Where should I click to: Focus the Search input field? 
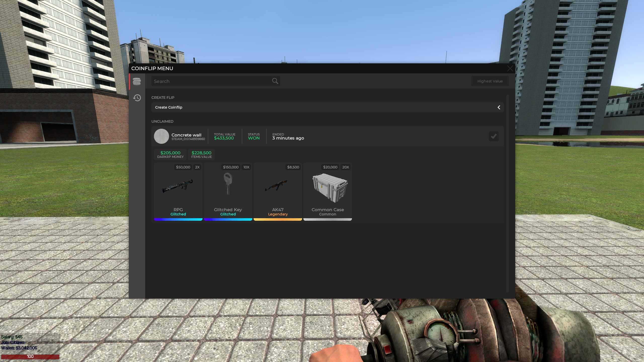[x=216, y=81]
